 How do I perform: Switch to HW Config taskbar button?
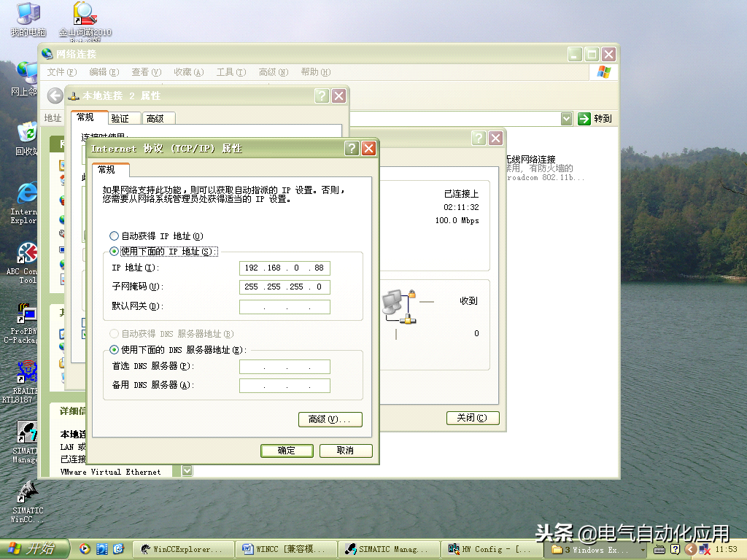(492, 549)
